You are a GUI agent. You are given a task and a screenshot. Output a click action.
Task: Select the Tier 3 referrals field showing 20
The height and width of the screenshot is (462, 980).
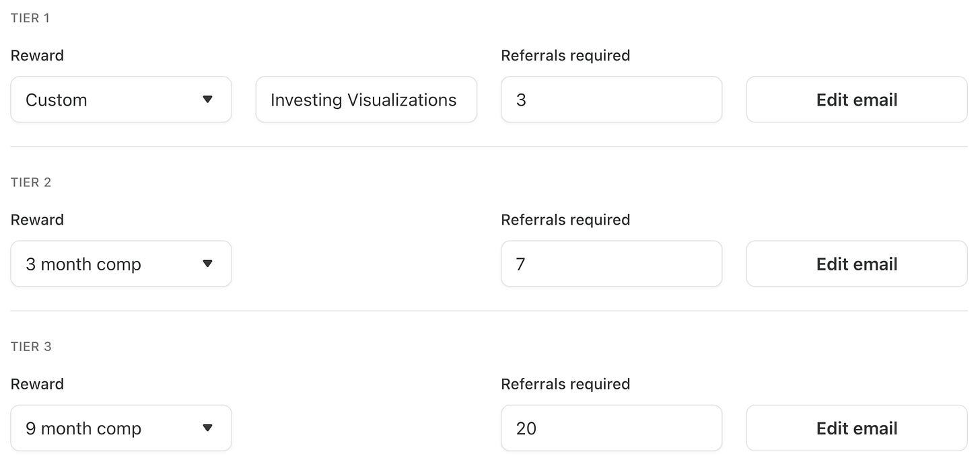coord(611,428)
